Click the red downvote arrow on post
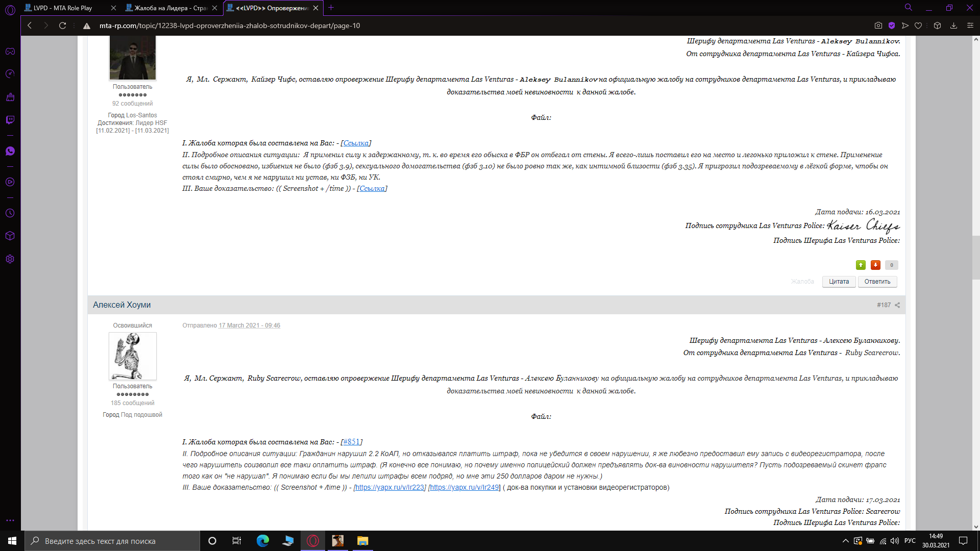Screen dimensions: 980x551 pyautogui.click(x=875, y=265)
